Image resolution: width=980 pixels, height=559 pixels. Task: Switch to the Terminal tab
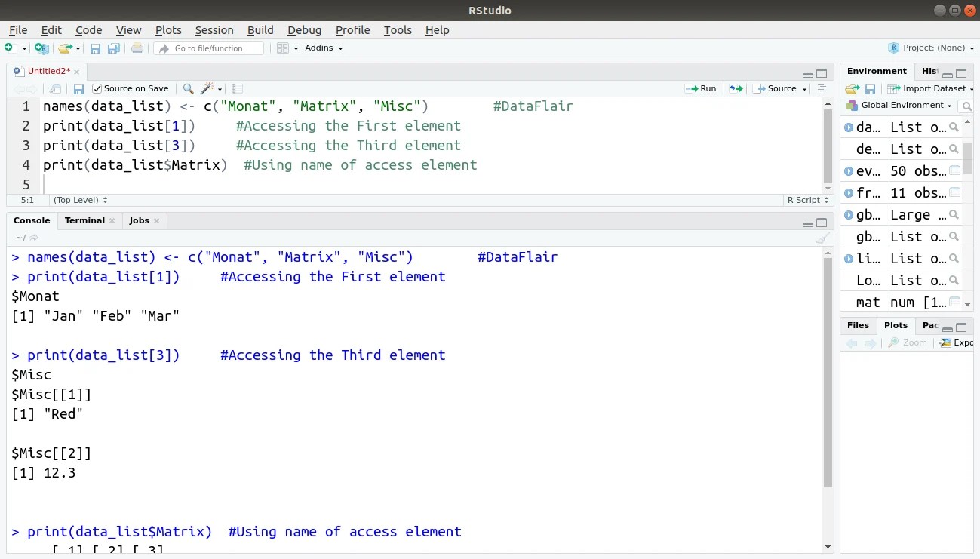(x=84, y=220)
